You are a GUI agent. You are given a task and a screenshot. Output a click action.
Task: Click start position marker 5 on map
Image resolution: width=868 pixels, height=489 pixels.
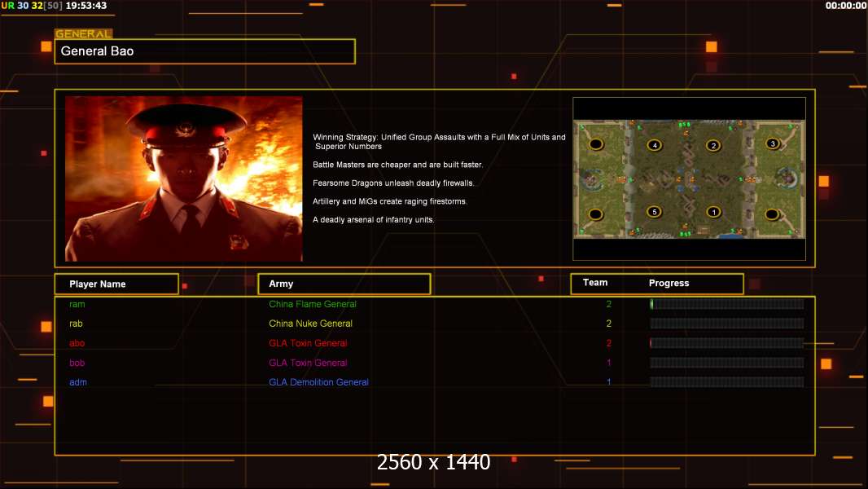[655, 212]
